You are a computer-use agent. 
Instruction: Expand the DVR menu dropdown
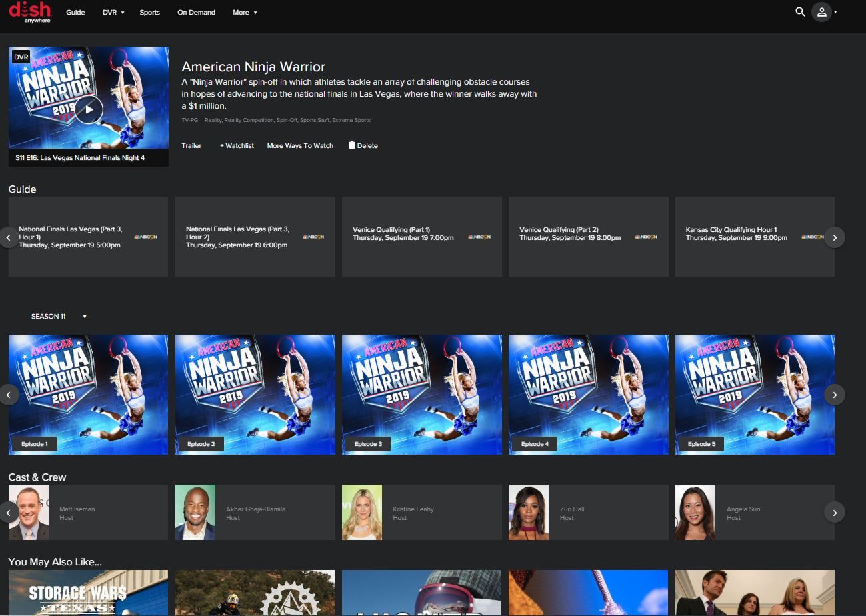click(x=113, y=13)
